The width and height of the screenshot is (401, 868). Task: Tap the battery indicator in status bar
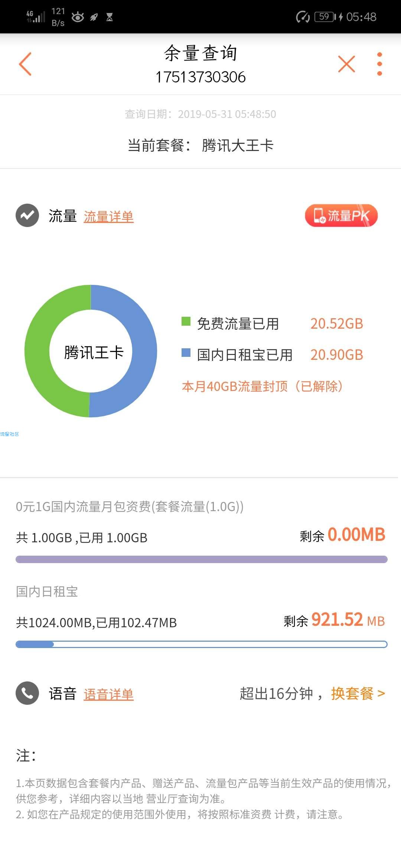pyautogui.click(x=326, y=17)
